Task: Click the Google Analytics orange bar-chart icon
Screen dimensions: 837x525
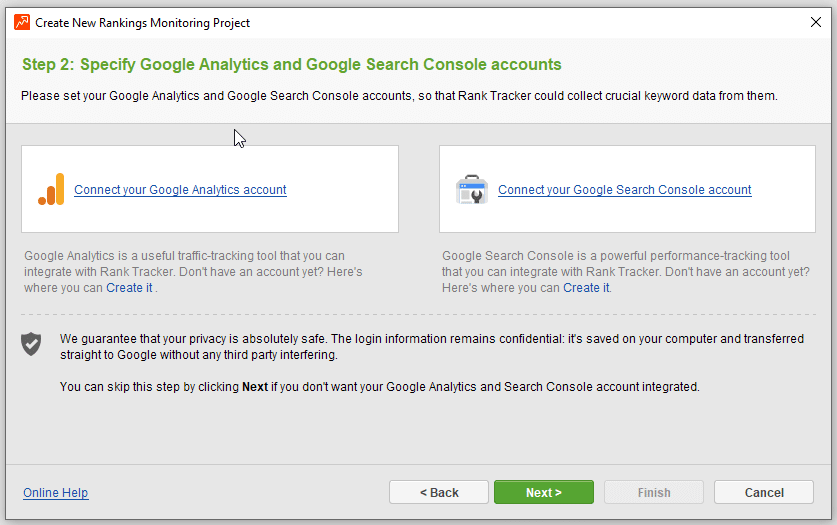Action: 51,190
